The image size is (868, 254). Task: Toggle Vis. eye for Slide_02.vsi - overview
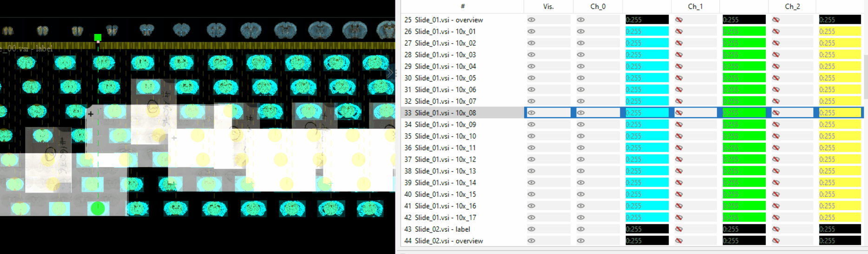531,241
